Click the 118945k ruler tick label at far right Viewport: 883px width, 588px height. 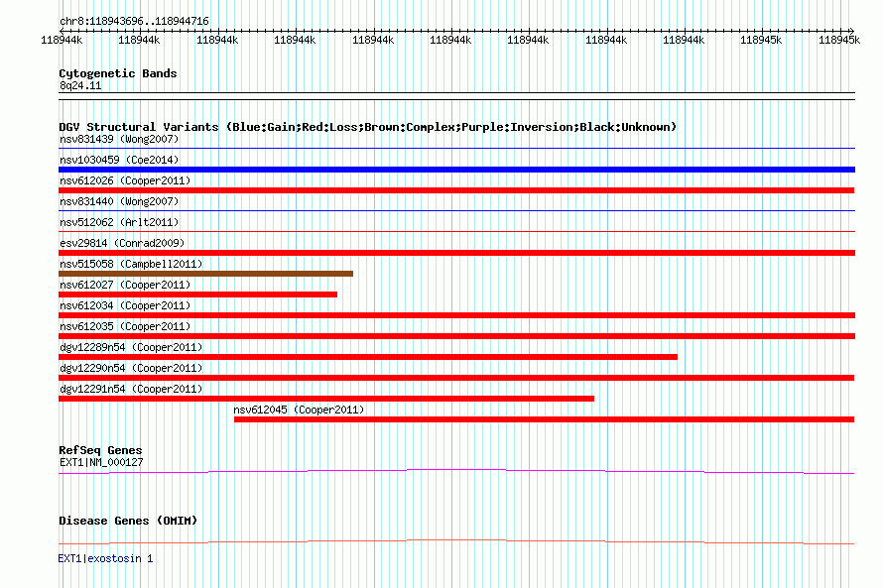coord(839,40)
